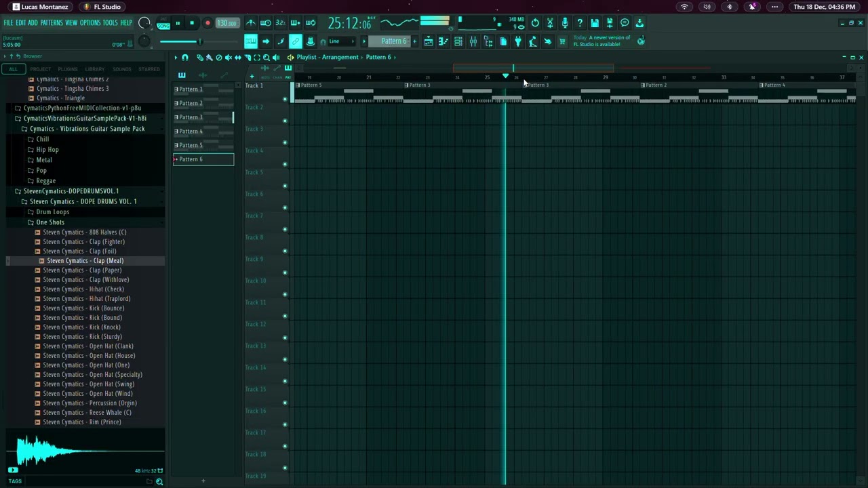Screen dimensions: 868x488
Task: Click the master pitch knob
Action: [x=144, y=41]
